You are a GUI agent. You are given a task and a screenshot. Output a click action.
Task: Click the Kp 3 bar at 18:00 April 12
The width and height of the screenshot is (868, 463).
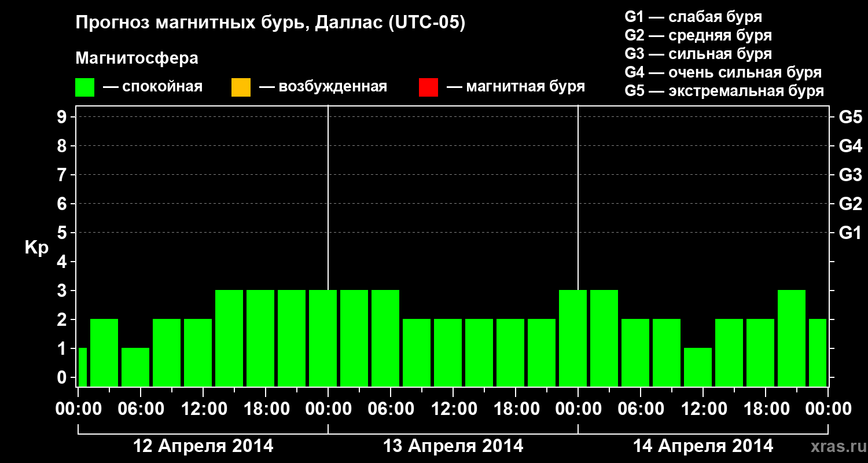(260, 338)
